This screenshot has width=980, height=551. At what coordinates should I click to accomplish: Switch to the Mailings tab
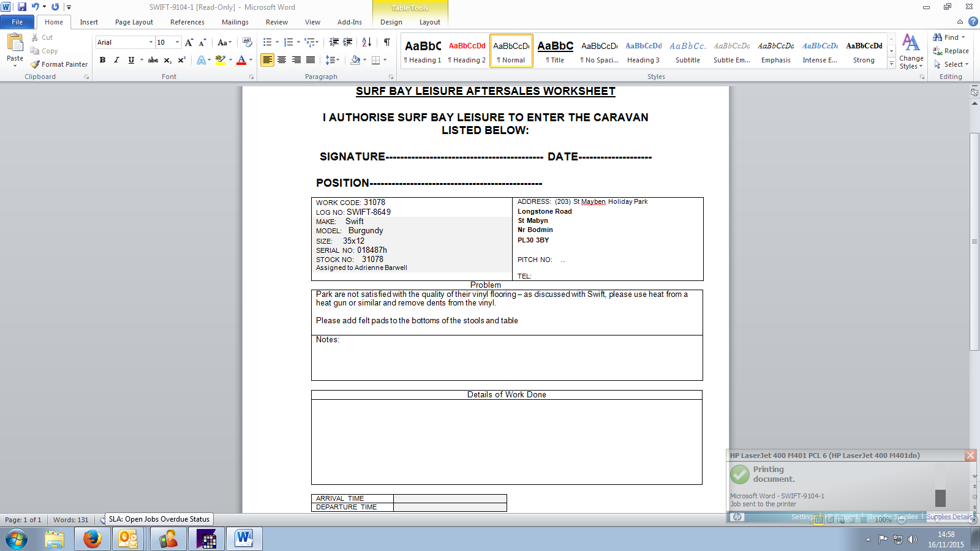(x=235, y=22)
